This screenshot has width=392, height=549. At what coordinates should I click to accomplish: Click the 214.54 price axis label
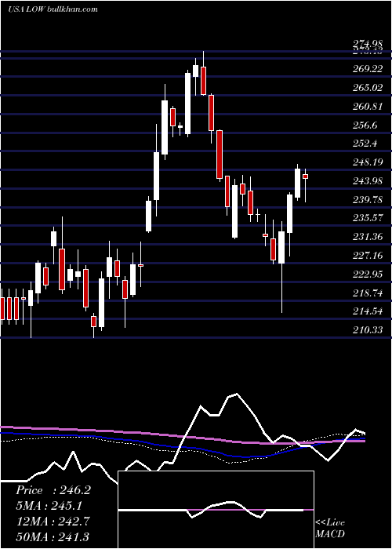click(x=368, y=311)
